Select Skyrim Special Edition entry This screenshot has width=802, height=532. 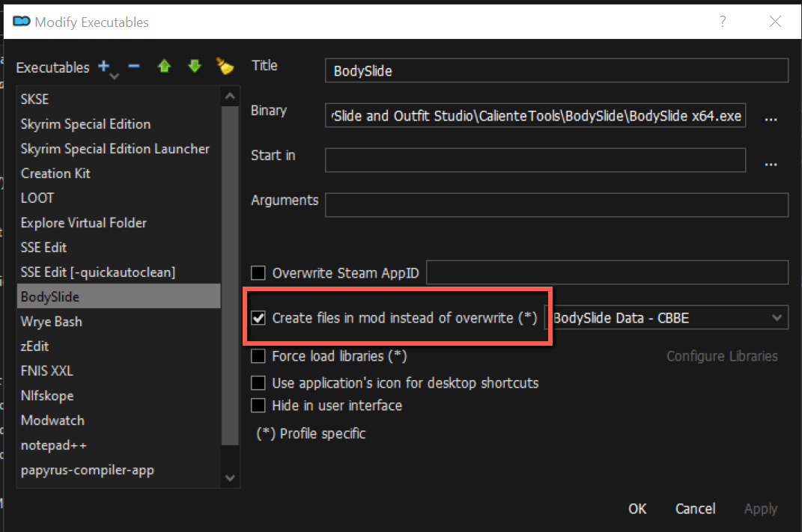click(118, 123)
